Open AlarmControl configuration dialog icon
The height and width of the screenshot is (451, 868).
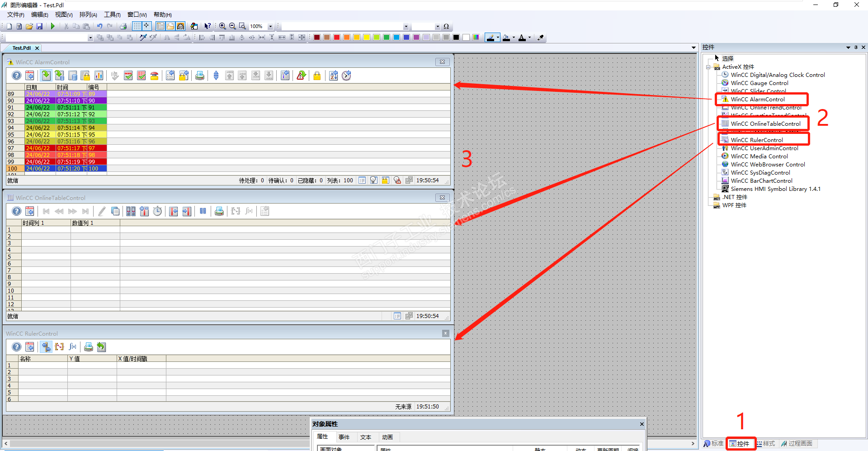point(30,76)
